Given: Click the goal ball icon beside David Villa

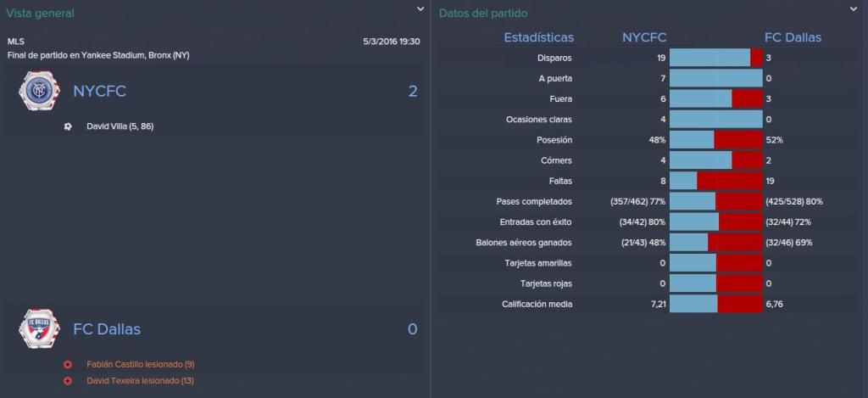Looking at the screenshot, I should pyautogui.click(x=68, y=126).
